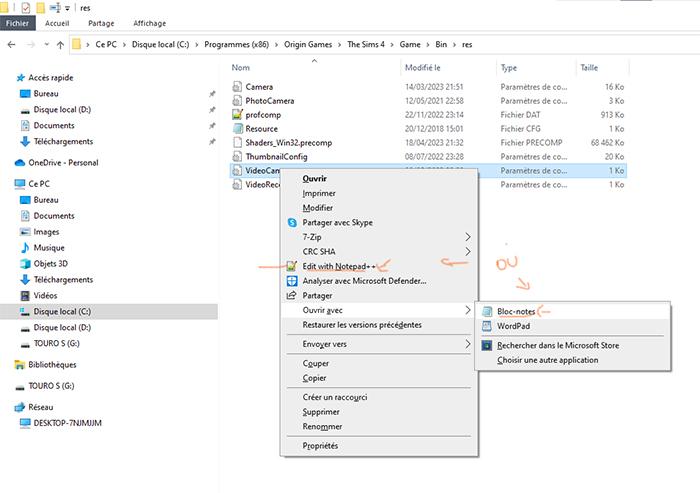700x493 pixels.
Task: Click the Forward navigation arrow
Action: click(x=31, y=44)
